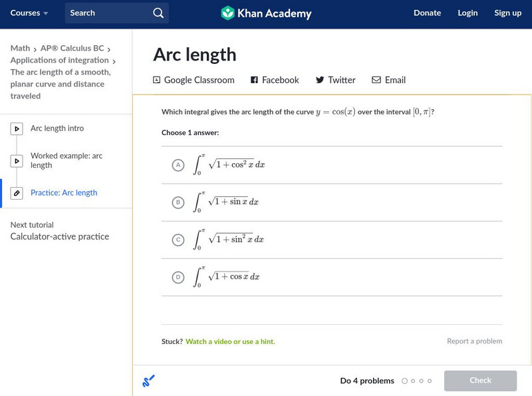Open the scratchpad pencil tool
This screenshot has width=532, height=396.
tap(149, 381)
